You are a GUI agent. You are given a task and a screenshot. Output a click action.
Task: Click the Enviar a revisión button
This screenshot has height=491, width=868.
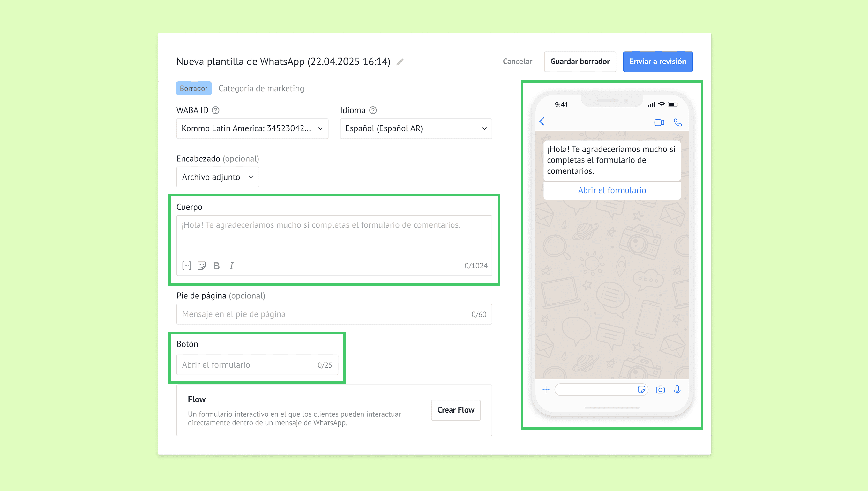pyautogui.click(x=657, y=62)
